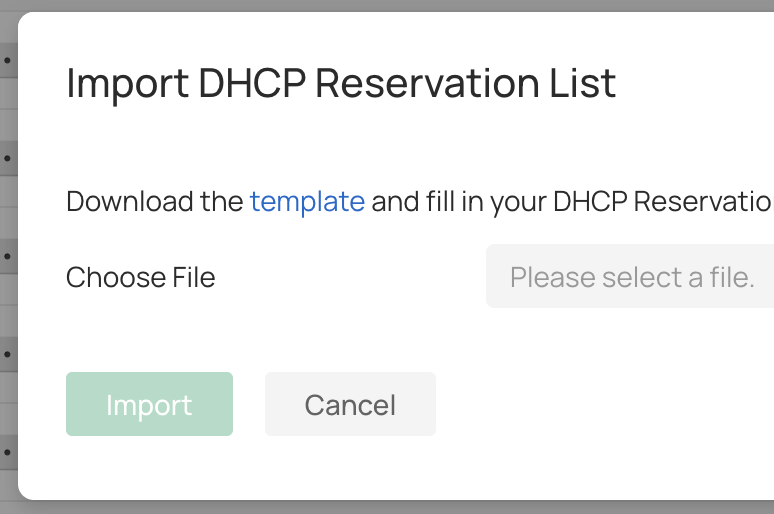
Task: Click the Import DHCP Reservation List heading
Action: pyautogui.click(x=341, y=83)
